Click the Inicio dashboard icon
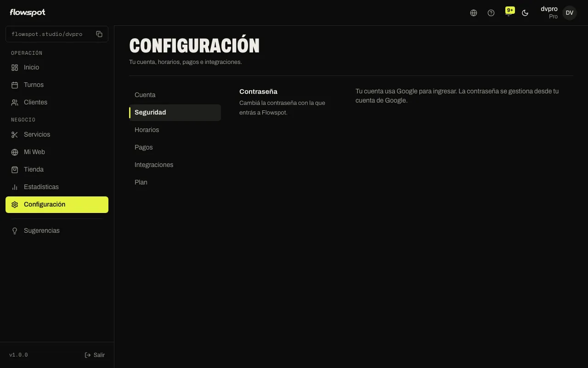 point(15,68)
